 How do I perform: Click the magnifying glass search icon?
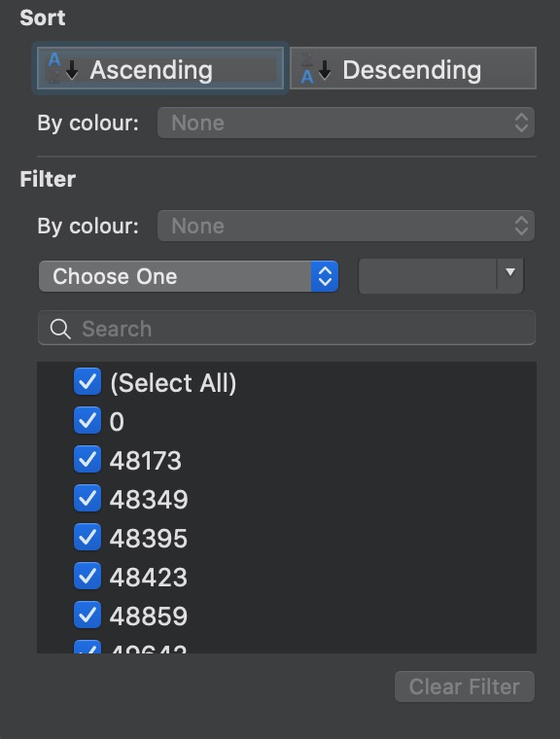[60, 329]
